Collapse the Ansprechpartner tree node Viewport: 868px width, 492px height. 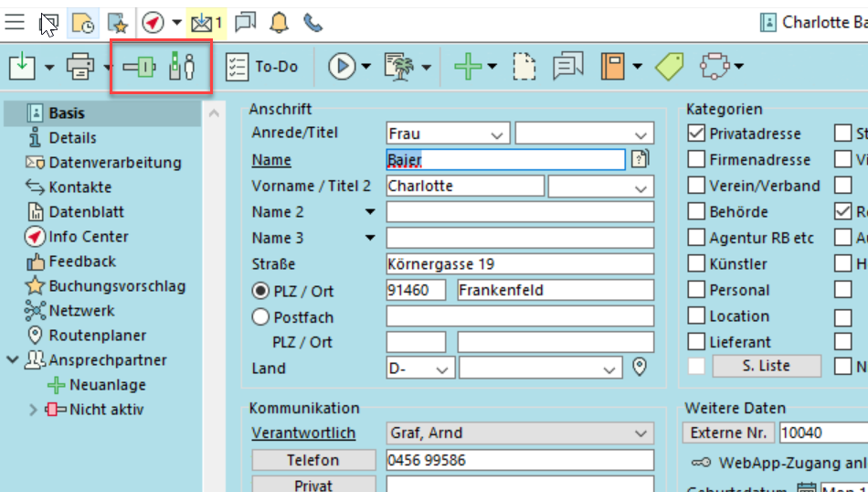(13, 360)
